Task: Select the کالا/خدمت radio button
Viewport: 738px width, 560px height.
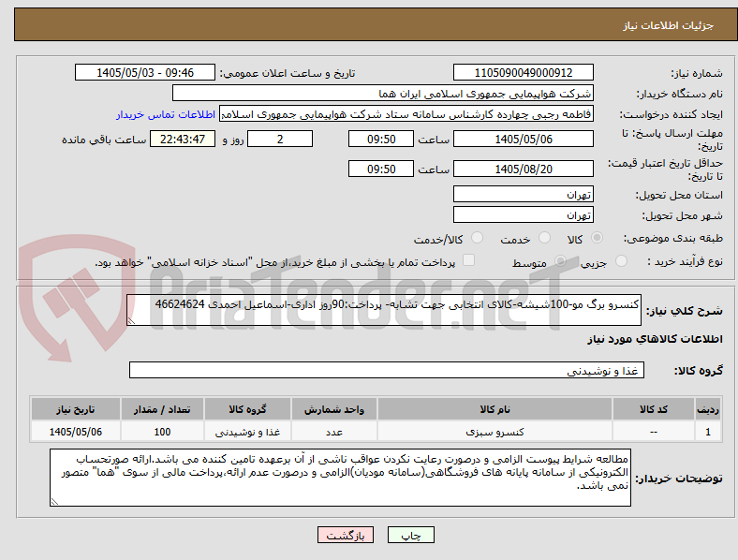Action: [x=478, y=238]
